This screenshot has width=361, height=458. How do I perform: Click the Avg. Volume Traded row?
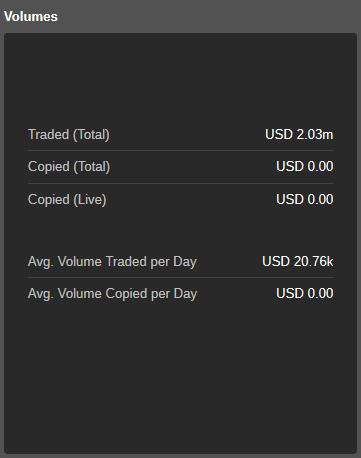click(x=180, y=262)
